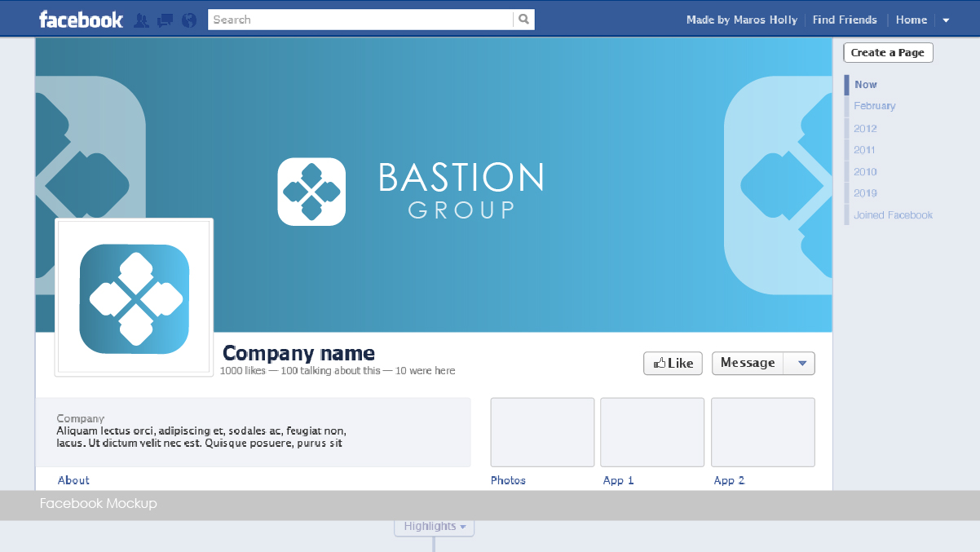Jump to Now on the timeline

(866, 85)
